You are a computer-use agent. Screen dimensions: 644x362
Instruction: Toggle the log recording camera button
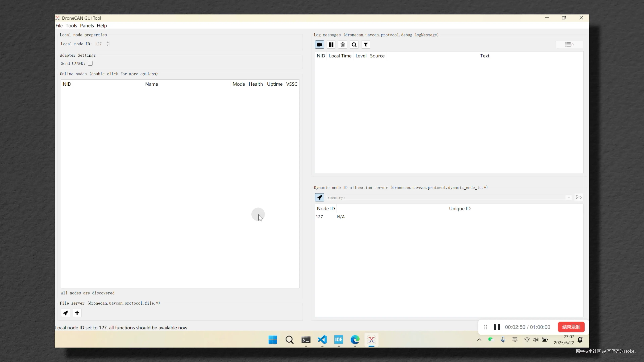319,45
